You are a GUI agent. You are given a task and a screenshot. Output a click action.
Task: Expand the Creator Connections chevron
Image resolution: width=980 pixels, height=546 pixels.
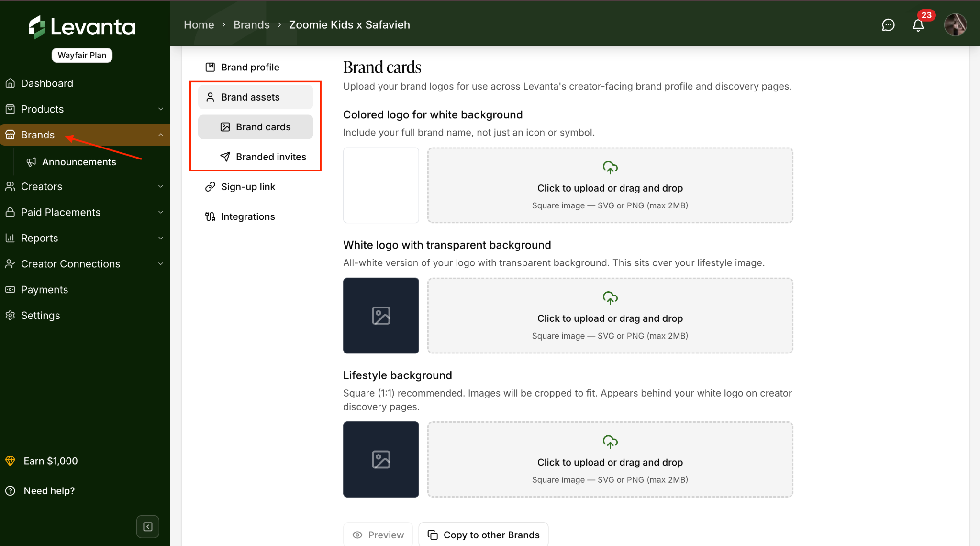point(161,264)
